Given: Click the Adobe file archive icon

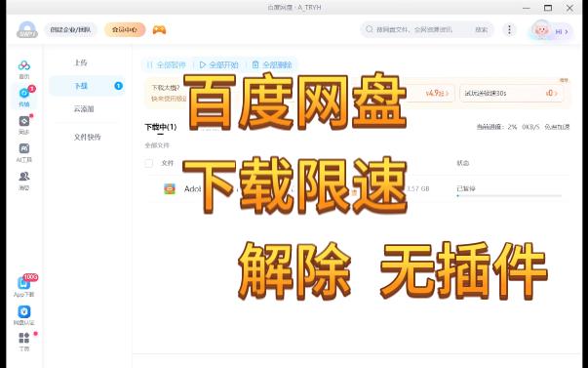Looking at the screenshot, I should click(170, 189).
